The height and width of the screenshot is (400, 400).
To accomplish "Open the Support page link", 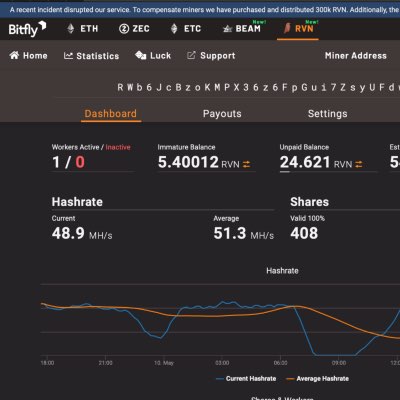I will pos(211,56).
